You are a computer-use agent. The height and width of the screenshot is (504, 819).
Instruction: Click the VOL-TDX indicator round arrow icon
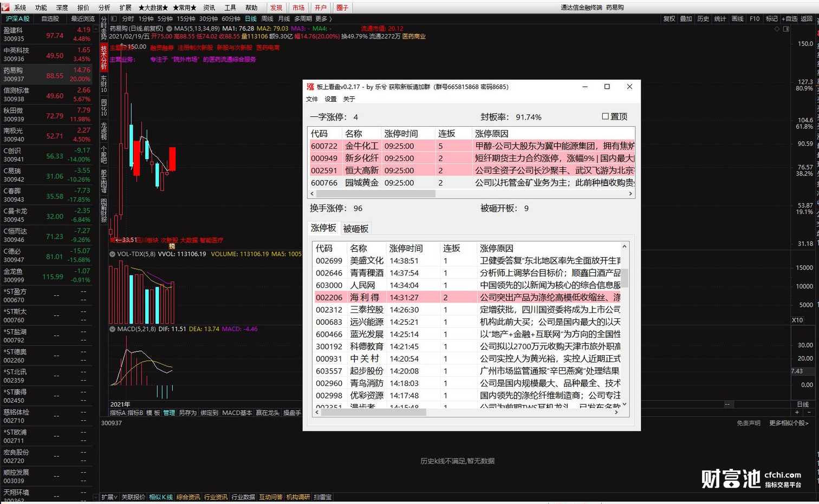pos(112,254)
